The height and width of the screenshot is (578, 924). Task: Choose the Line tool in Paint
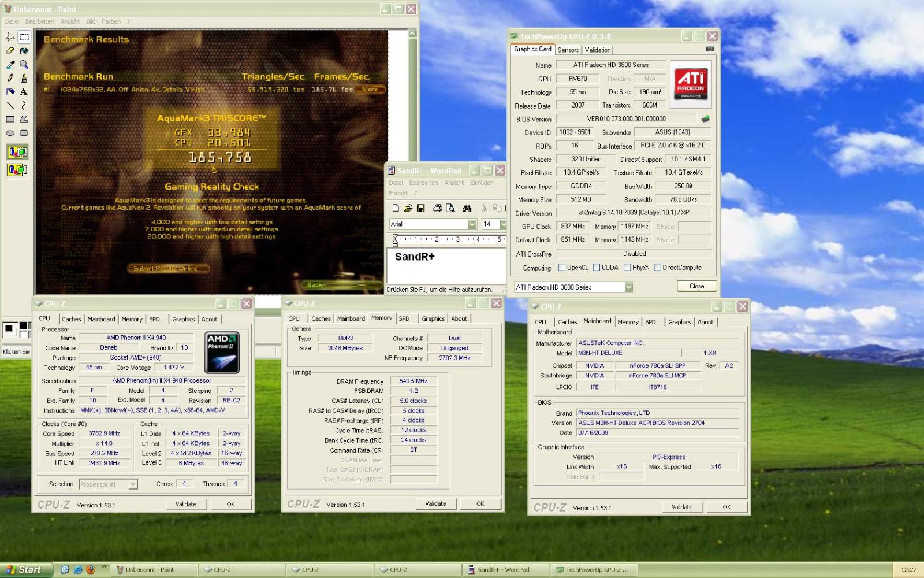tap(10, 105)
